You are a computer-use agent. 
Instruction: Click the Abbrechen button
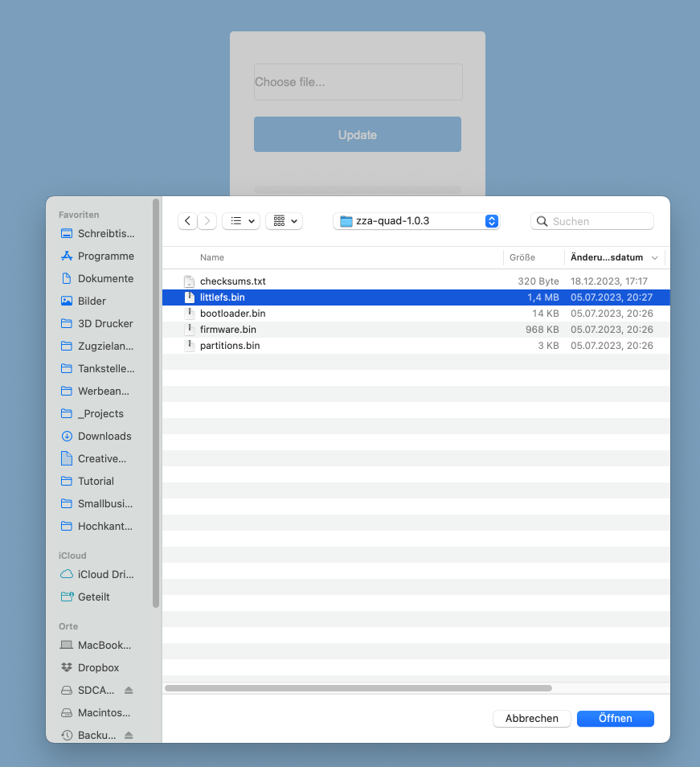click(x=531, y=719)
